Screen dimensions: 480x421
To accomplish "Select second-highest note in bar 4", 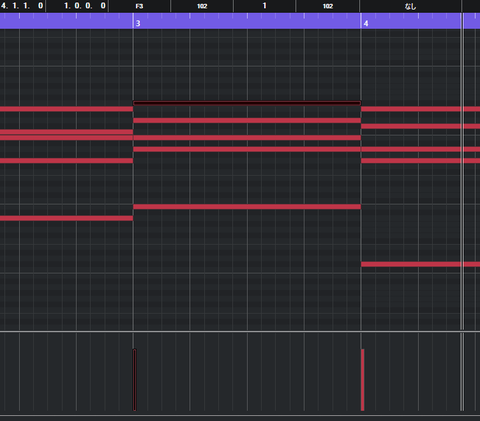I will click(x=420, y=126).
